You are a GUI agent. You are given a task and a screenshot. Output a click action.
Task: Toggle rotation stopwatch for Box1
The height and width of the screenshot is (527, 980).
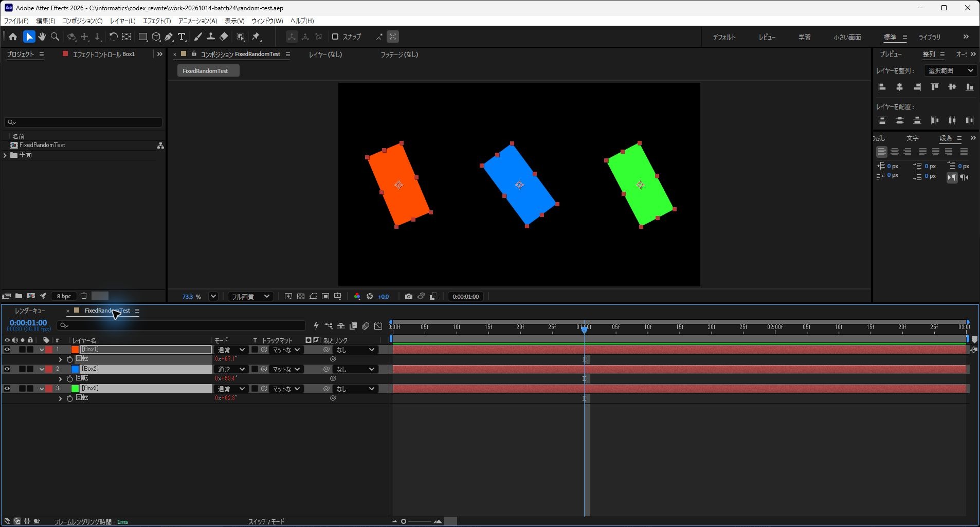click(x=70, y=359)
